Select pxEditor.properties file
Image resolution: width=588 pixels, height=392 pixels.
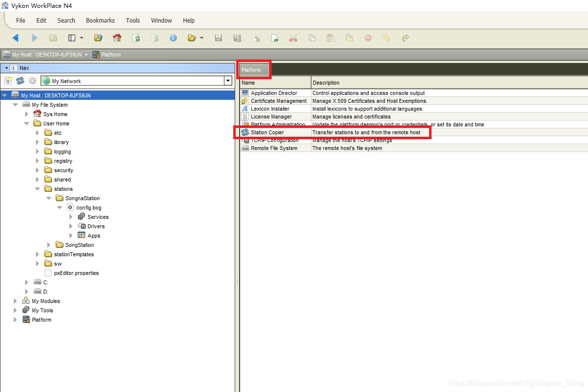[x=72, y=273]
